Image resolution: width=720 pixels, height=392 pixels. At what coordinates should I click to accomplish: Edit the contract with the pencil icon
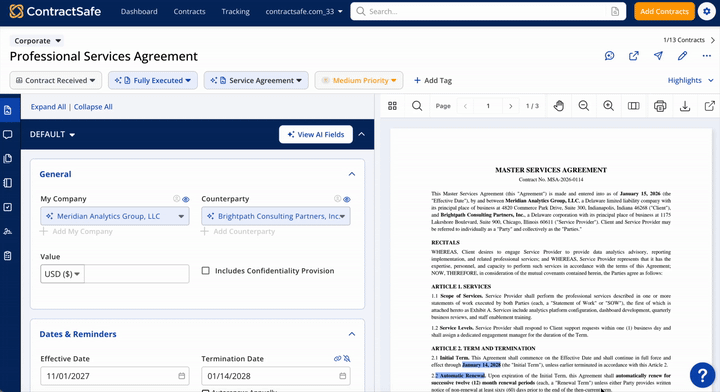pyautogui.click(x=682, y=56)
